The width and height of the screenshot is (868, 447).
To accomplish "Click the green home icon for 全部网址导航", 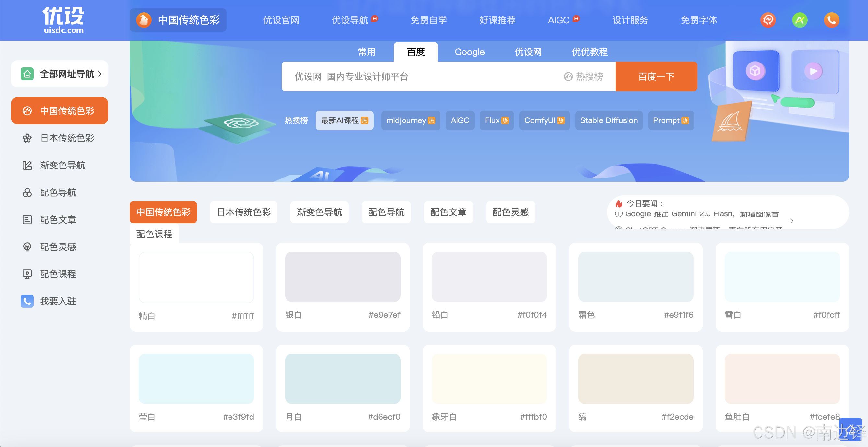I will coord(27,74).
